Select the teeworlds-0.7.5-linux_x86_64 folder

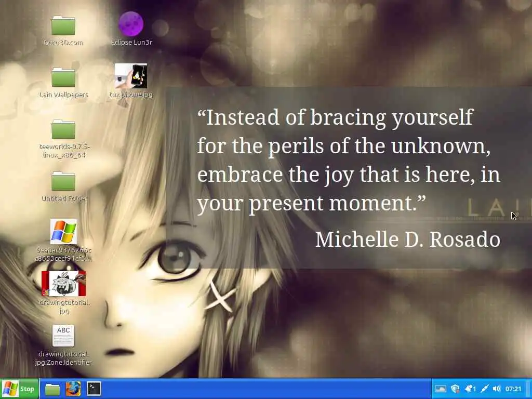63,129
